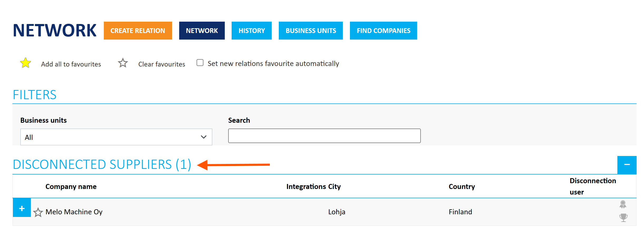Collapse Disconnected Suppliers section with minus button
Viewport: 644px width, 237px height.
tap(627, 165)
